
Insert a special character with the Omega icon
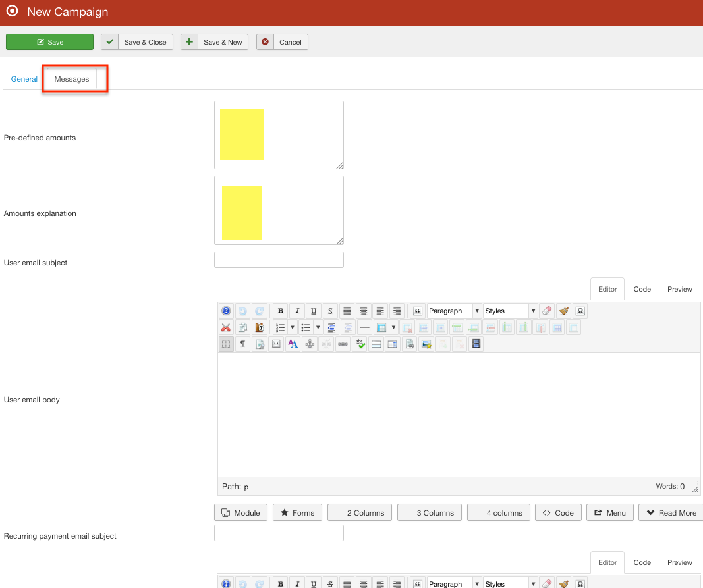tap(580, 311)
